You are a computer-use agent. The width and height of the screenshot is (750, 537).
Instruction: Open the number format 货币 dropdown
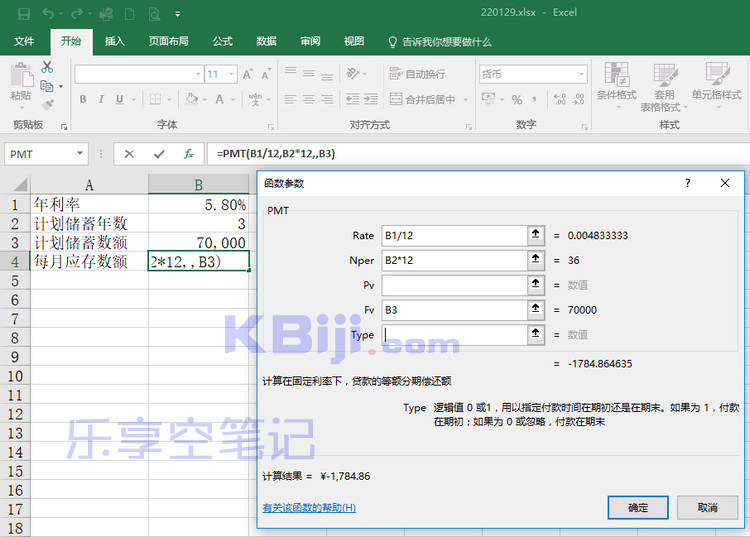click(x=582, y=74)
